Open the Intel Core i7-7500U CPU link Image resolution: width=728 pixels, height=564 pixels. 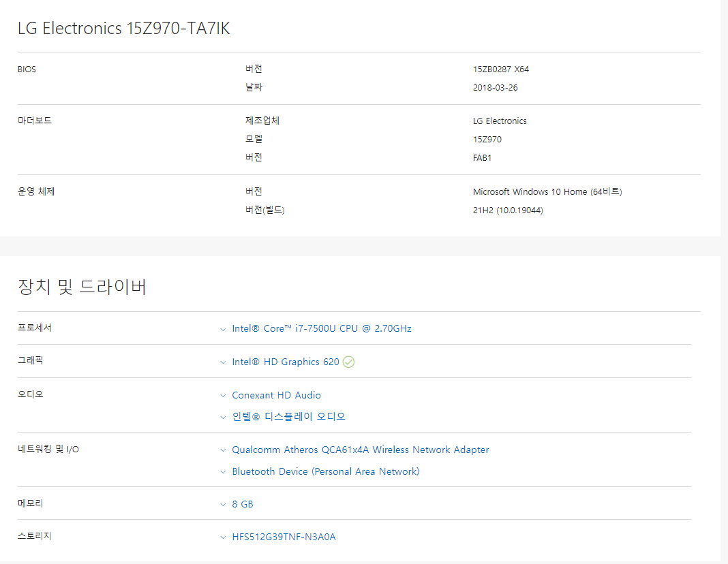(x=321, y=328)
